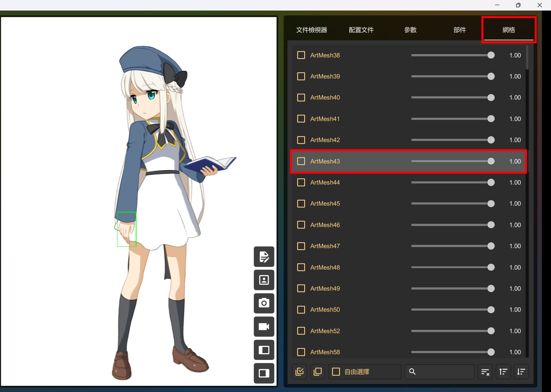Switch to the 參數 tab
This screenshot has height=392, width=551.
point(410,30)
